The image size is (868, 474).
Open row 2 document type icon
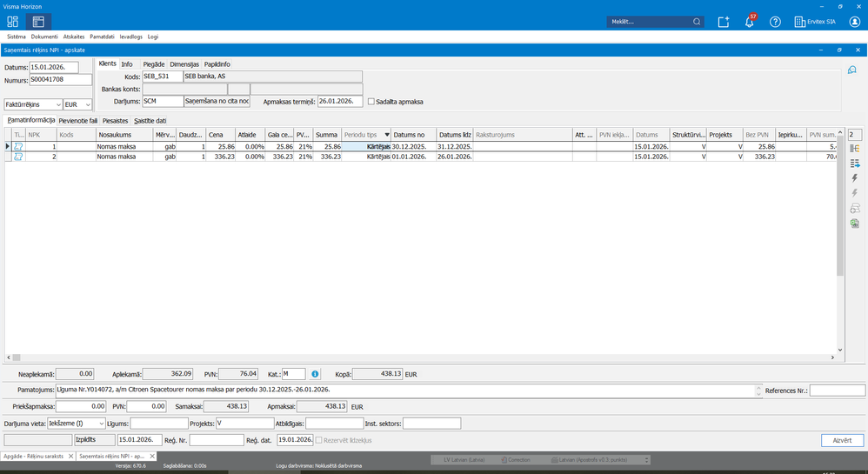18,157
